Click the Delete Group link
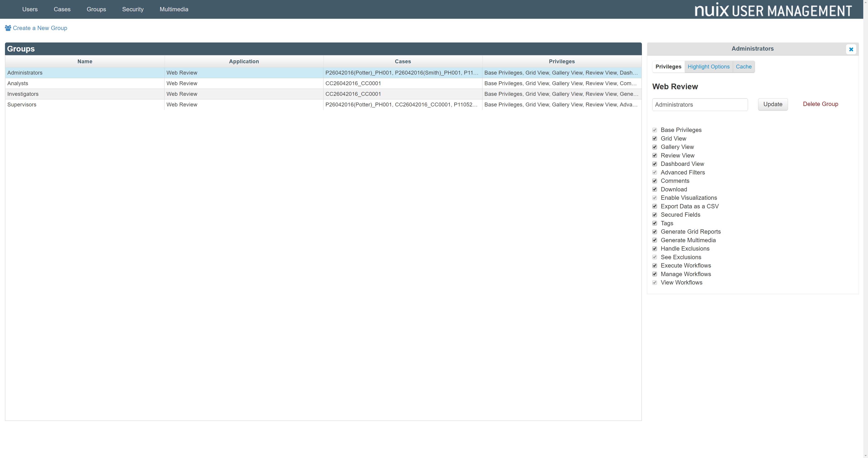Screen dimensions: 868x458 pyautogui.click(x=821, y=104)
